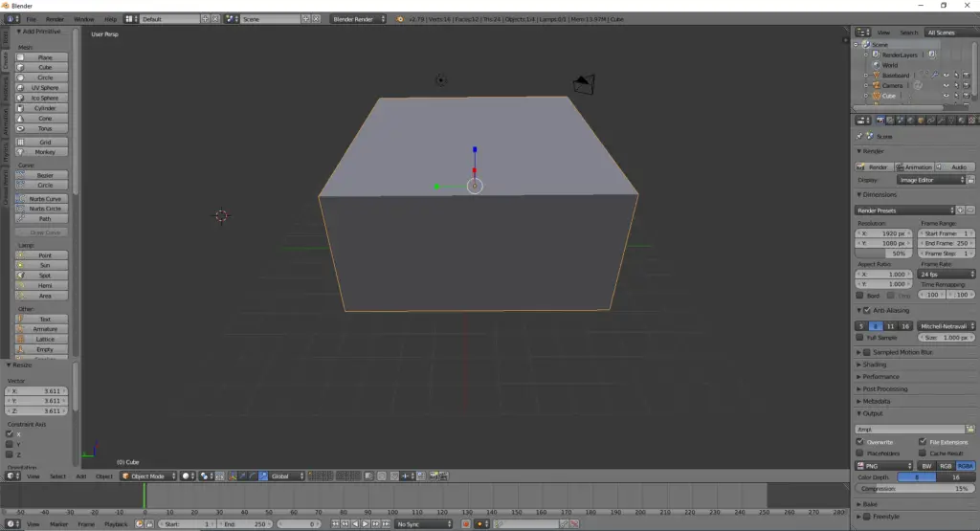980x531 pixels.
Task: Toggle the Anti-Aliasing checkbox
Action: tap(867, 311)
